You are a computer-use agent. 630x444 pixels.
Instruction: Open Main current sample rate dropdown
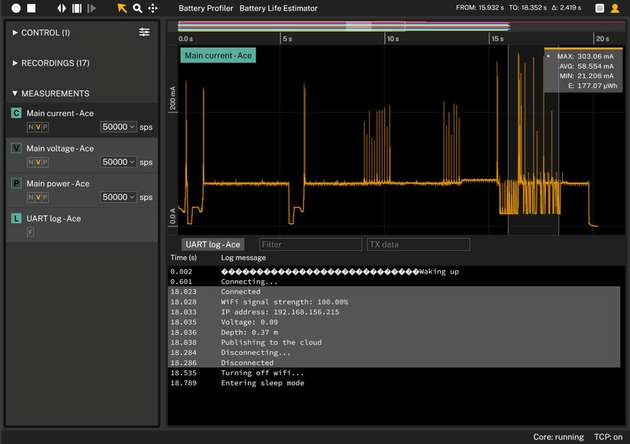point(119,127)
